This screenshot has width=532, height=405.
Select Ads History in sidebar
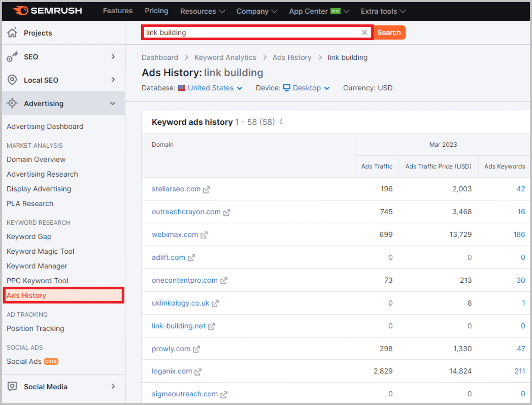point(64,295)
